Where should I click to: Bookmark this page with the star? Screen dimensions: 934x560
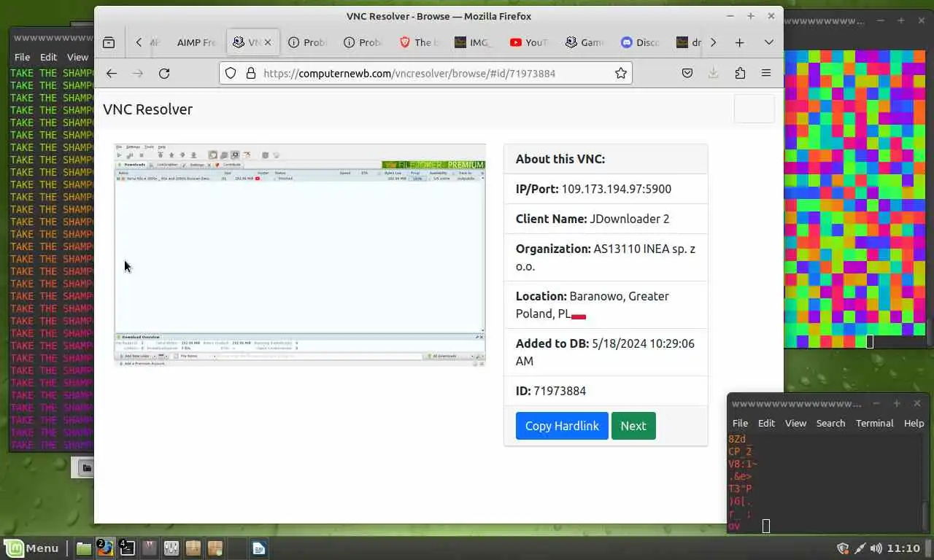pyautogui.click(x=621, y=73)
